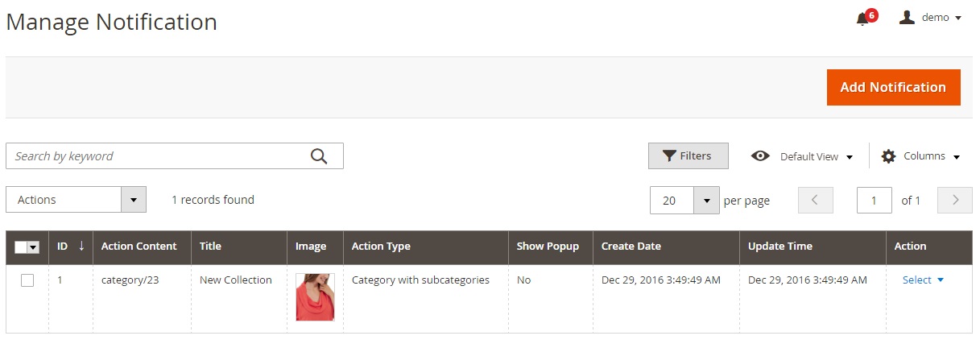Check the row 1 notification checkbox
The height and width of the screenshot is (344, 980).
pyautogui.click(x=27, y=280)
